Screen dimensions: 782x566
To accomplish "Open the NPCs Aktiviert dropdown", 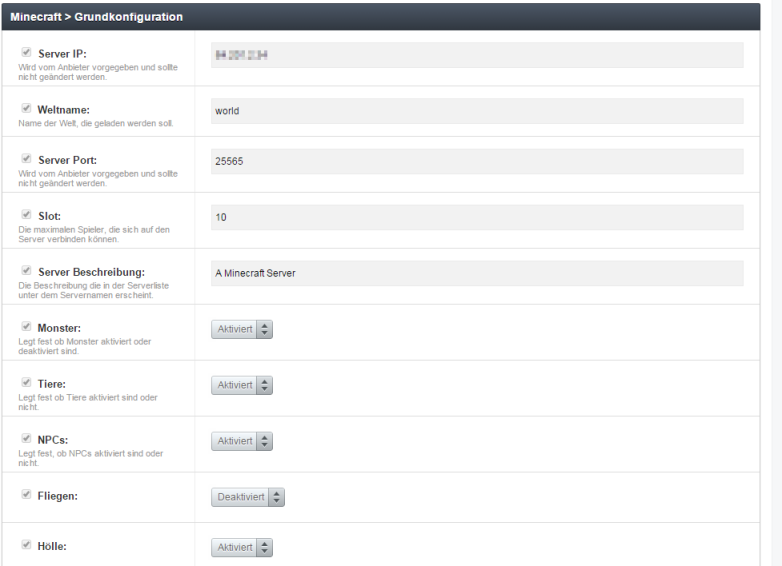I will (242, 441).
